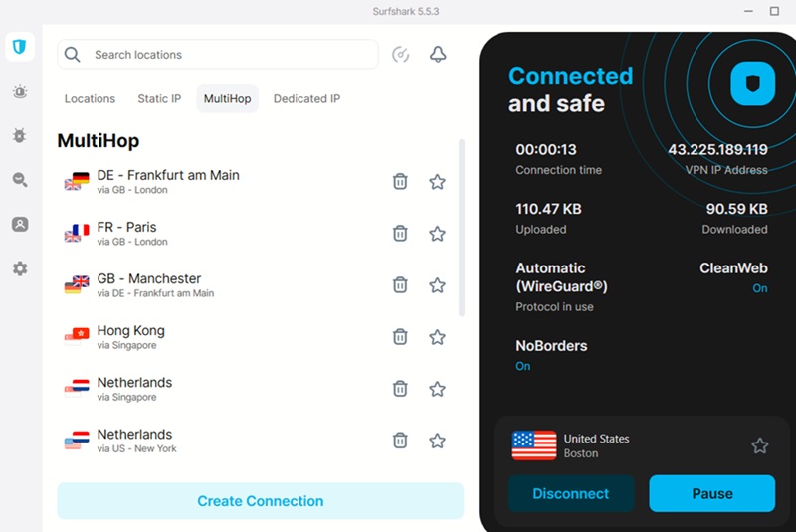Click the Create Connection button

pos(261,501)
